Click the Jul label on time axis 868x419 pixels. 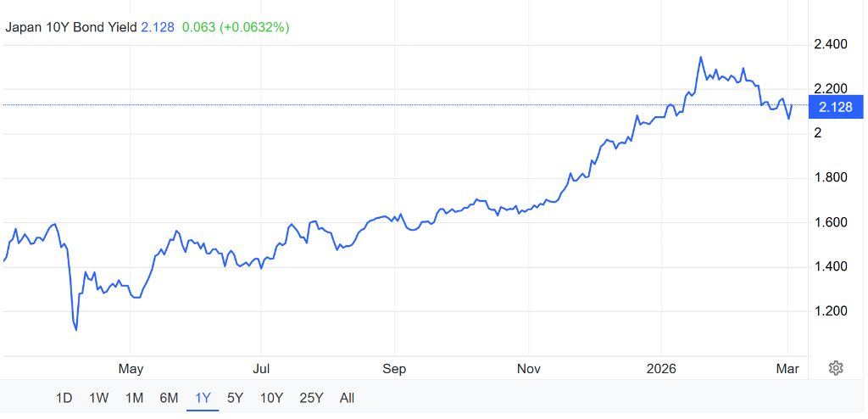262,369
